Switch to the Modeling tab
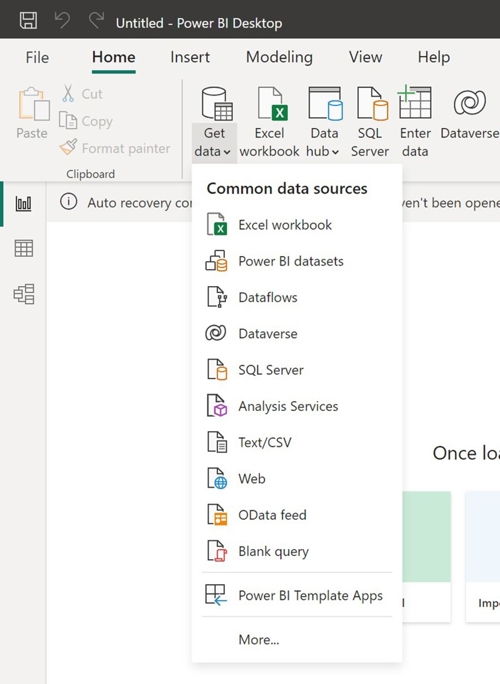 point(279,57)
